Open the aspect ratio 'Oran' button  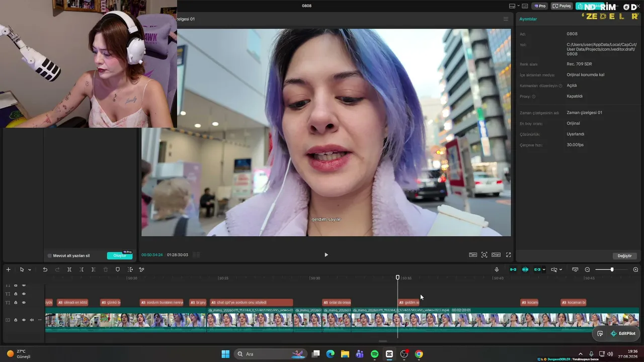(x=496, y=255)
